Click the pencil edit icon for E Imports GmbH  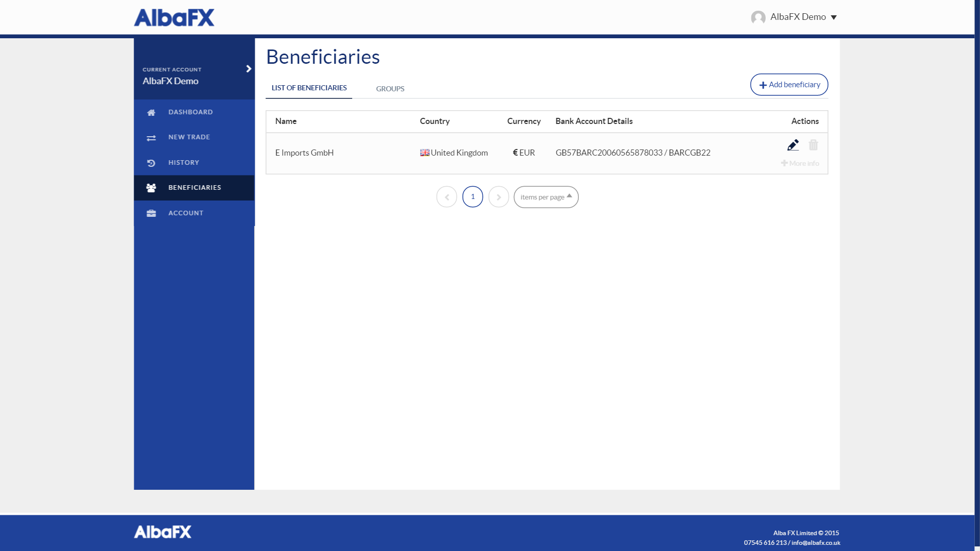pyautogui.click(x=793, y=145)
